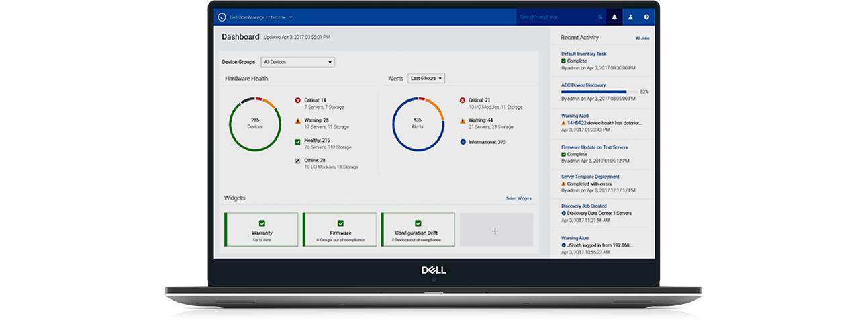
Task: Click the ADC Device Discovery progress bar
Action: pos(599,92)
